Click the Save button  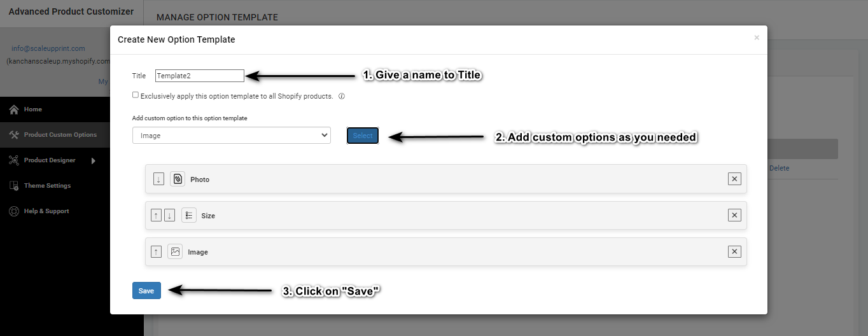click(146, 291)
